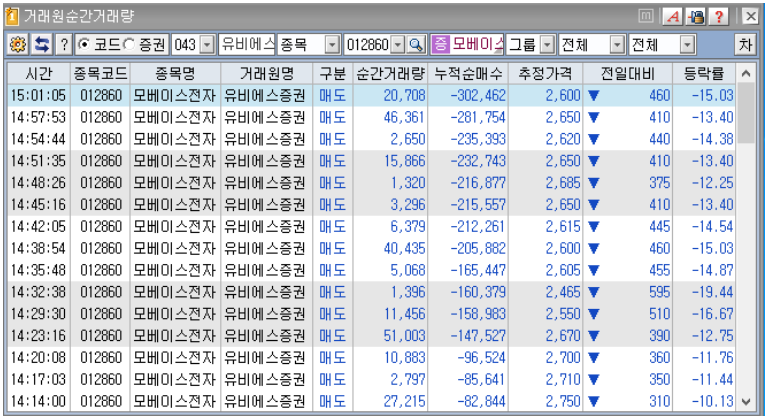Image resolution: width=768 pixels, height=416 pixels.
Task: Click the red question mark title bar icon
Action: coord(719,17)
